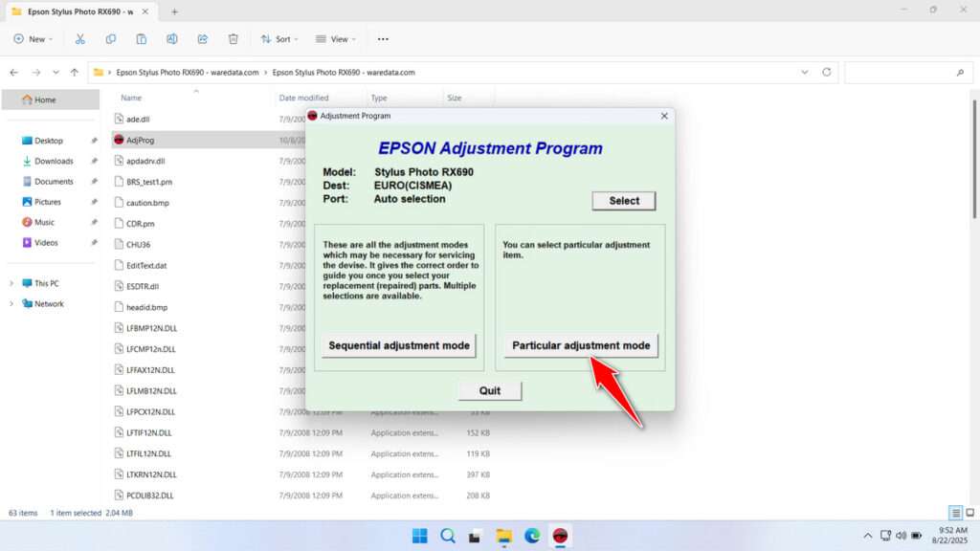Screen dimensions: 980x551
Task: Click the Cut icon in Explorer toolbar
Action: [x=80, y=38]
